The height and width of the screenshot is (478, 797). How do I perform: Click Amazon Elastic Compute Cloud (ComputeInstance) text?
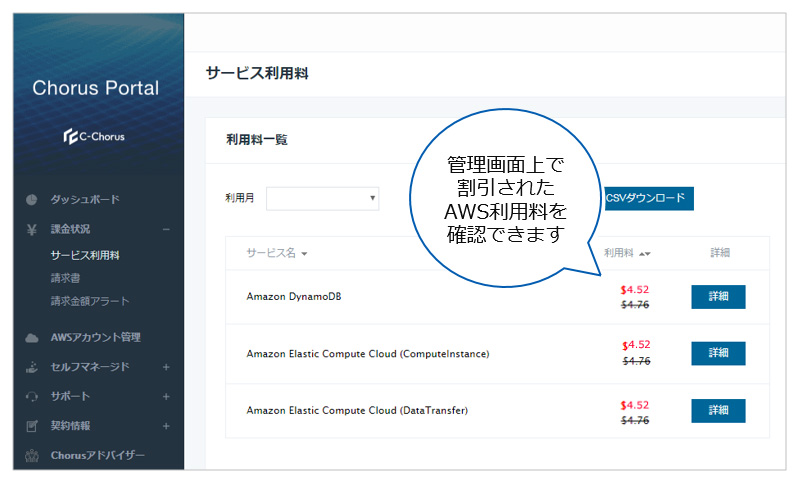pos(368,353)
